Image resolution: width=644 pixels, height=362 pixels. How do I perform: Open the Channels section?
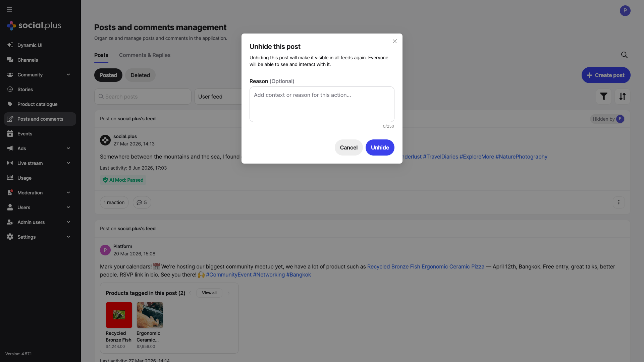pyautogui.click(x=40, y=60)
